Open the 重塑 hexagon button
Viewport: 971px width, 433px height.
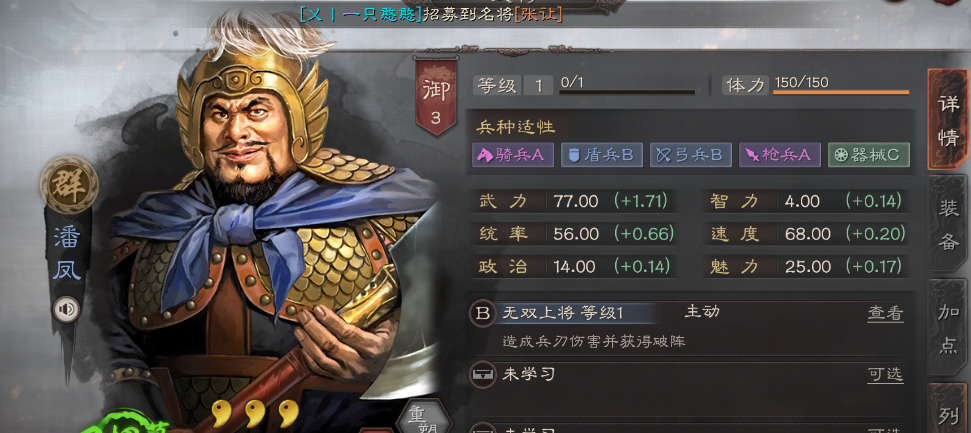[424, 418]
